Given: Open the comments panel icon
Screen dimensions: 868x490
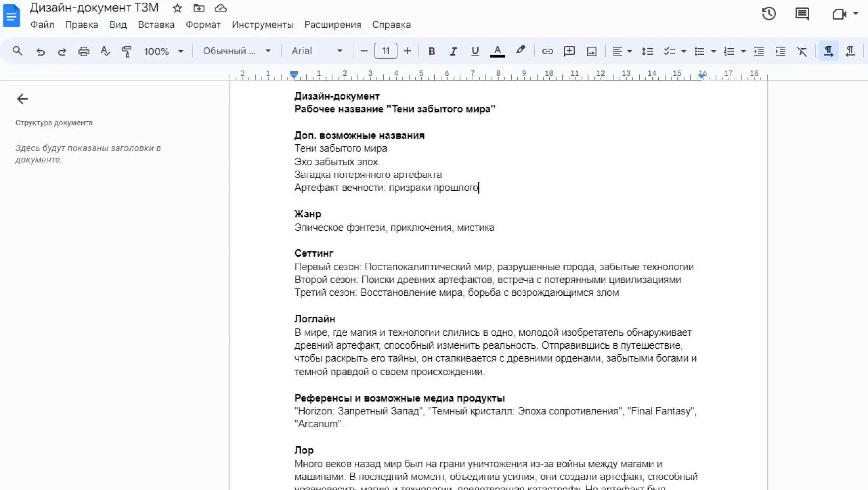Looking at the screenshot, I should click(802, 14).
